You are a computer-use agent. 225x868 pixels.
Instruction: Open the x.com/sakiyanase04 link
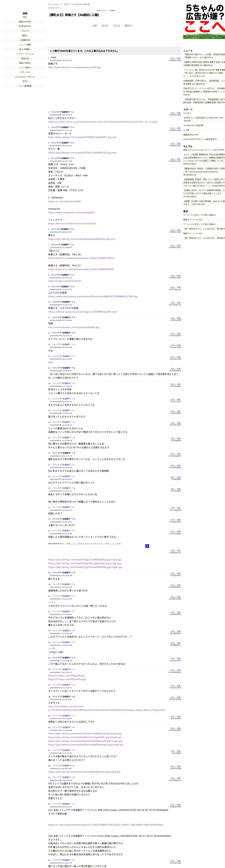click(64, 202)
